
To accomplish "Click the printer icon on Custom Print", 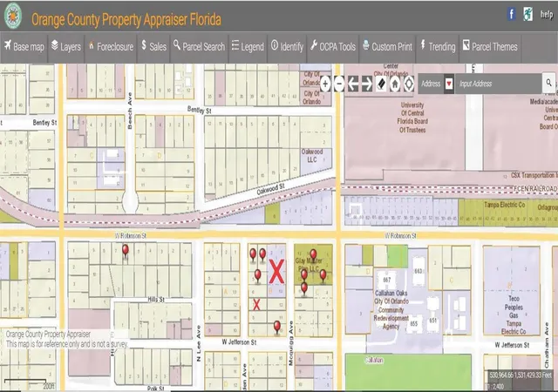I will point(366,44).
